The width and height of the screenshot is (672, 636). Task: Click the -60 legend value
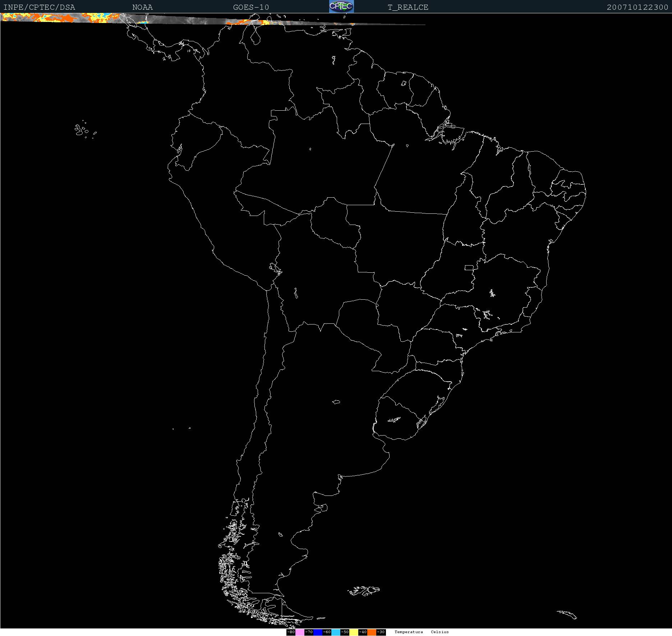pos(327,632)
